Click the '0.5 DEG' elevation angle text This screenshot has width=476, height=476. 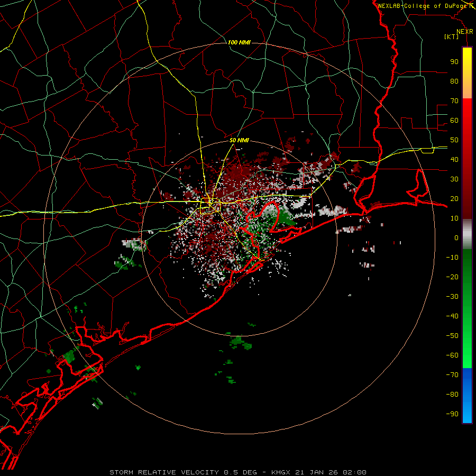(241, 472)
